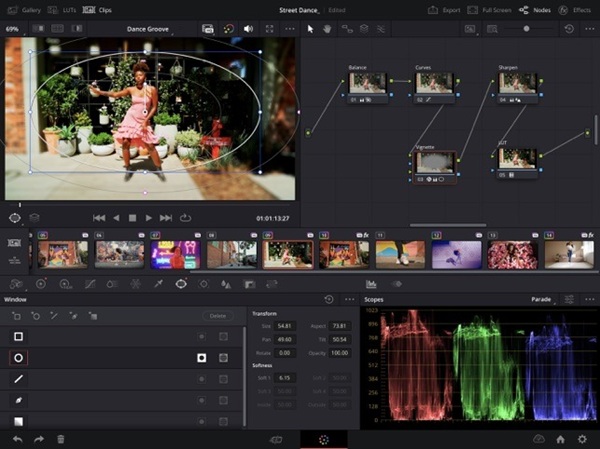Select the circle window shape
The height and width of the screenshot is (449, 600).
pos(18,357)
